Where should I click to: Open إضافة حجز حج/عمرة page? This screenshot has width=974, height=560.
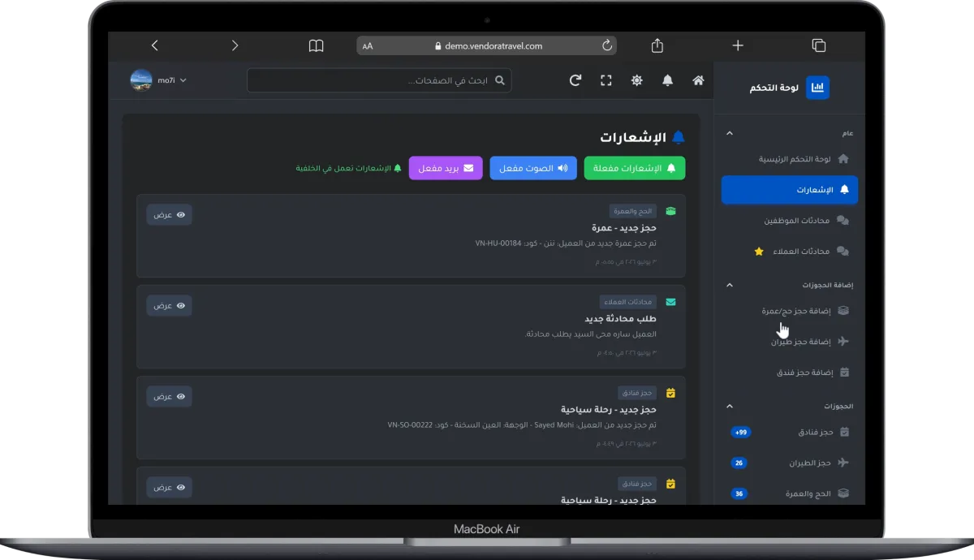click(790, 310)
